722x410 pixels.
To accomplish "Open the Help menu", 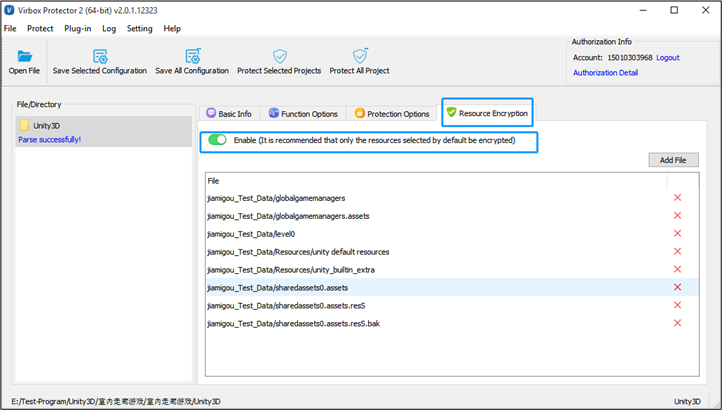I will pos(172,29).
